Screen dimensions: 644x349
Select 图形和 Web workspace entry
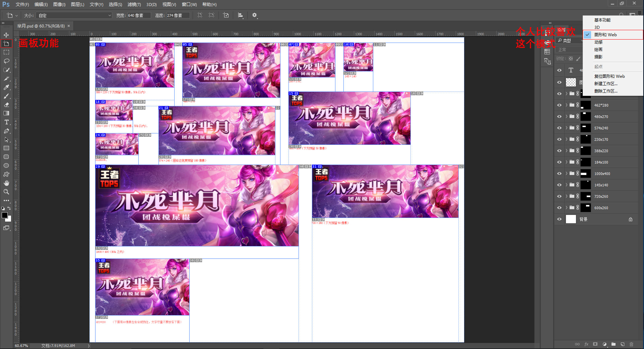click(613, 35)
